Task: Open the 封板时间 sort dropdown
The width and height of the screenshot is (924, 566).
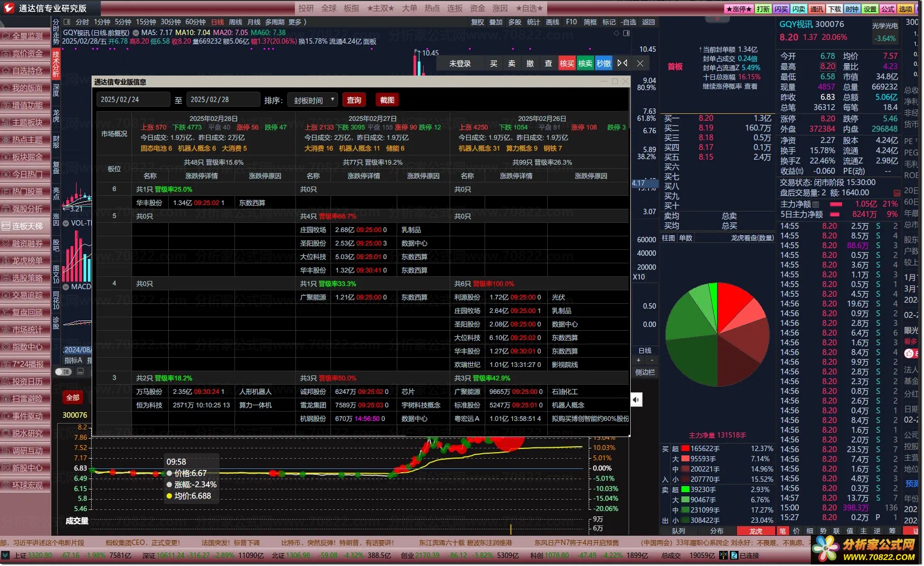Action: coord(313,100)
